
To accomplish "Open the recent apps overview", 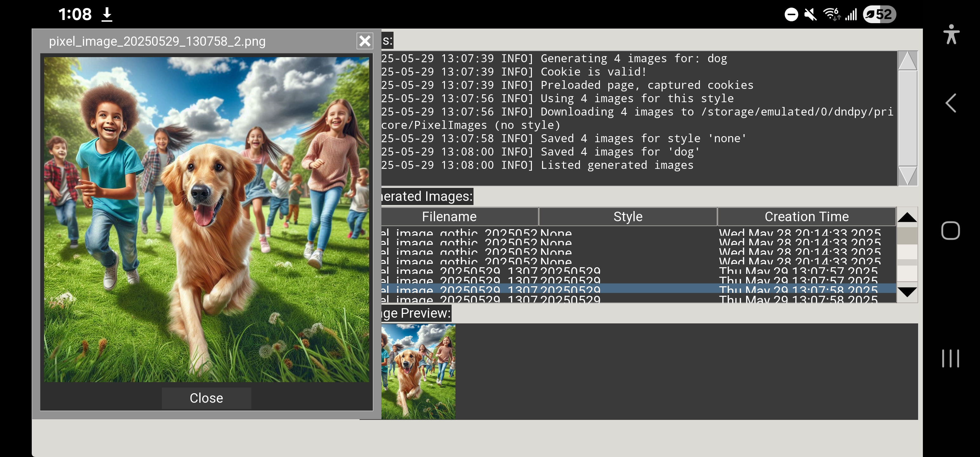I will [950, 358].
